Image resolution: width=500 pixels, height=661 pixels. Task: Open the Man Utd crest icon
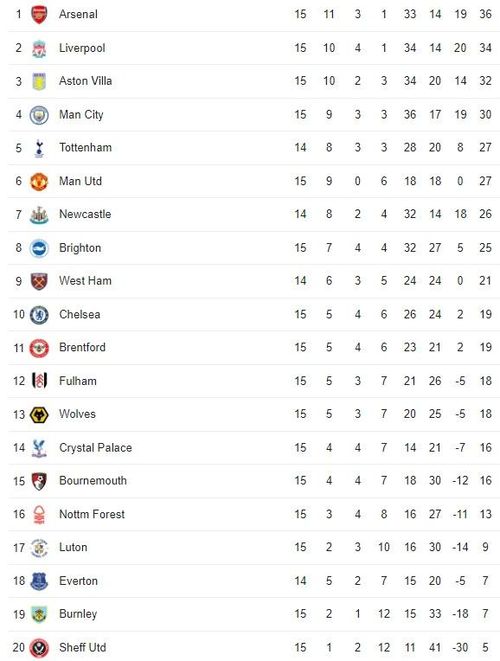39,182
